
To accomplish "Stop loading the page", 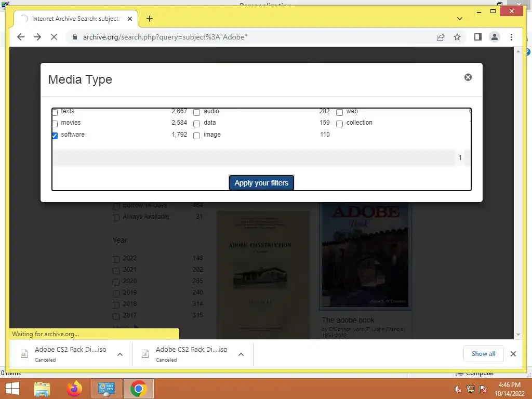I will click(54, 37).
